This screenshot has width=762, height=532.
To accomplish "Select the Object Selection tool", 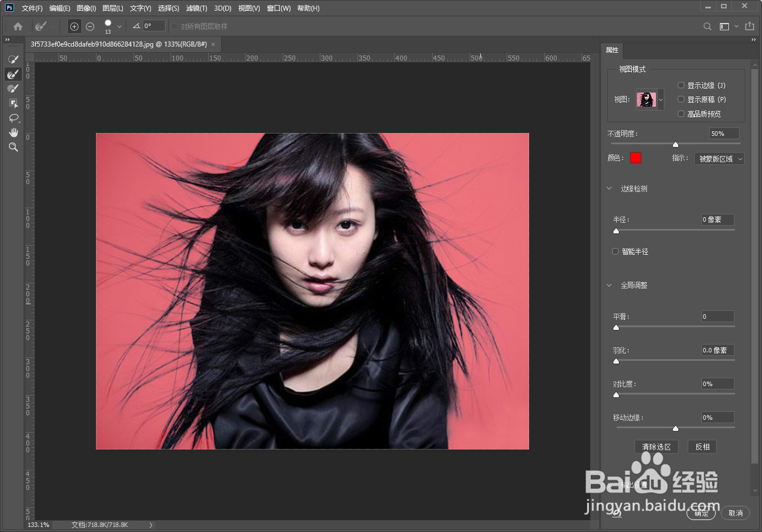I will click(13, 103).
